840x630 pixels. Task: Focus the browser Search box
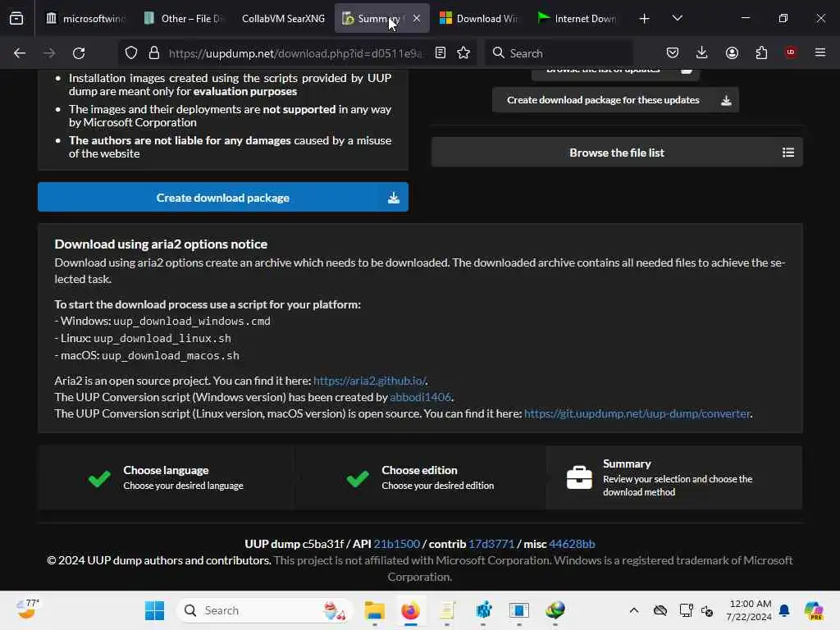point(559,53)
